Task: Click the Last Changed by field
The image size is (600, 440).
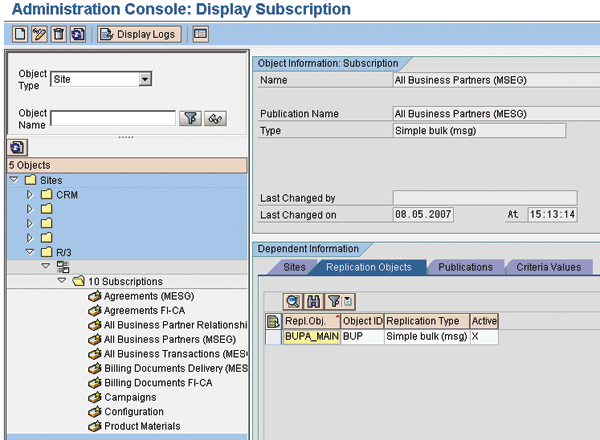Action: pyautogui.click(x=485, y=198)
